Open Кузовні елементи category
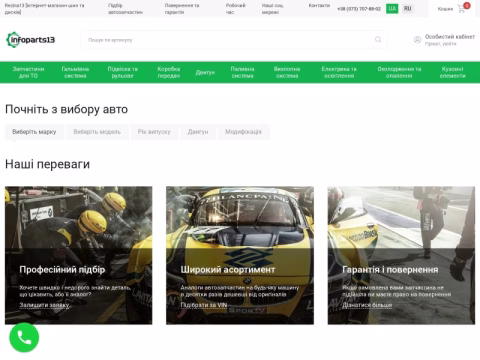Viewport: 480px width, 360px height. [x=452, y=72]
